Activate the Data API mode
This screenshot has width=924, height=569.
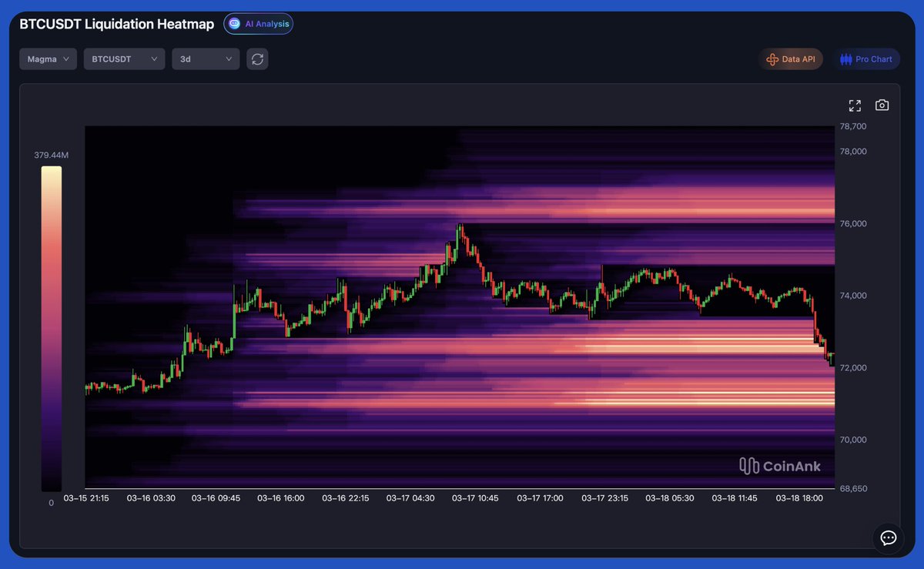coord(791,59)
